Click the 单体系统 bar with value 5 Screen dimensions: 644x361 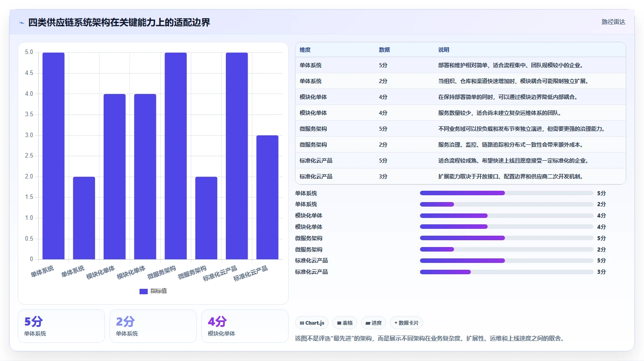pyautogui.click(x=54, y=156)
